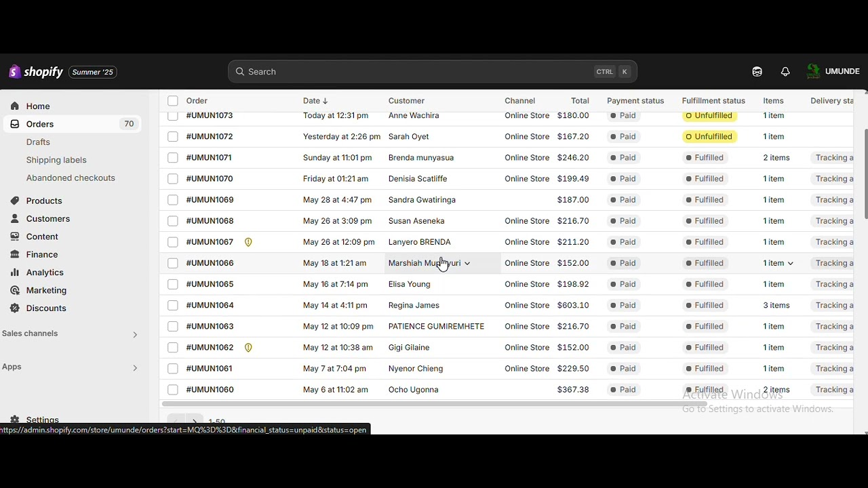Click customer name Regina James
The width and height of the screenshot is (868, 488).
click(414, 305)
